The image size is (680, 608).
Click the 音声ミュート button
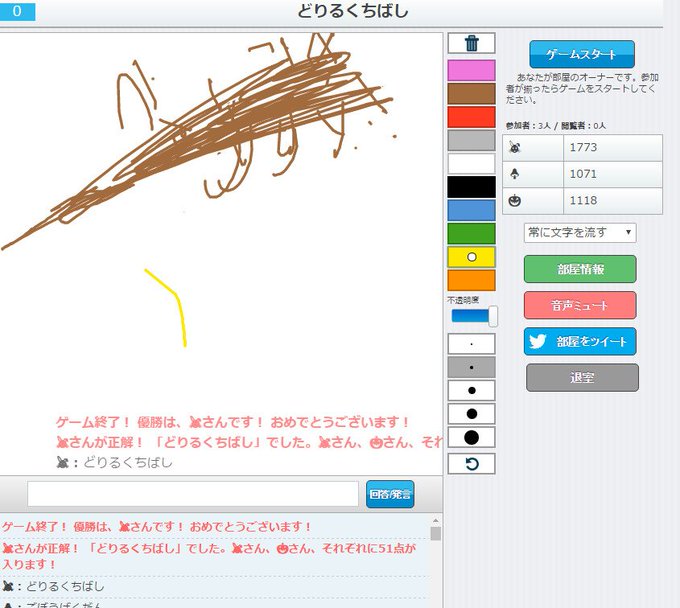[580, 305]
